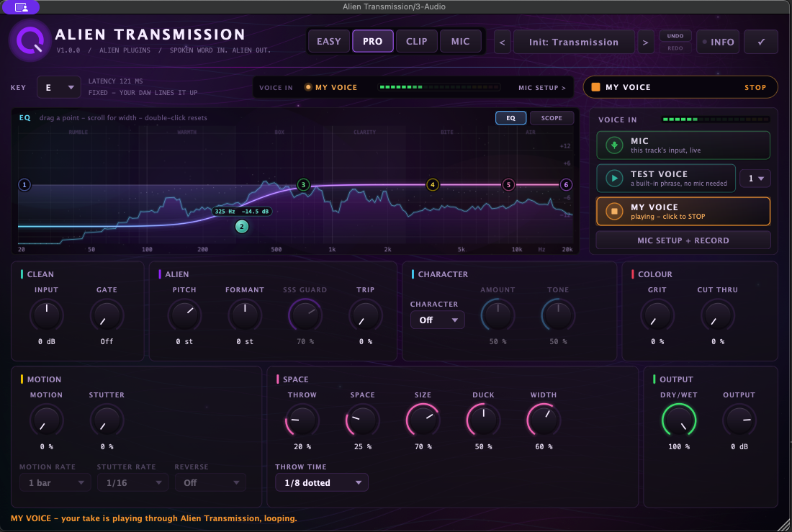Click the orange stop square in My Voice bar
792x532 pixels.
tap(596, 87)
